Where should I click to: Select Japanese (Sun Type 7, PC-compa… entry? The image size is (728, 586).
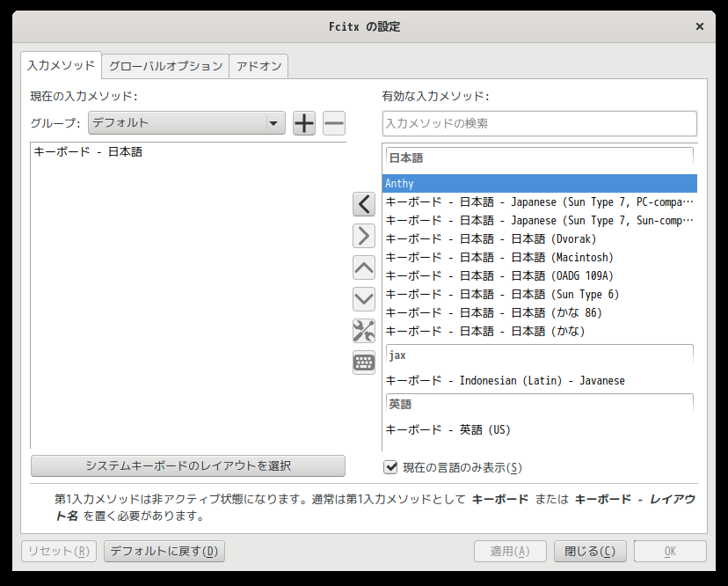(540, 202)
